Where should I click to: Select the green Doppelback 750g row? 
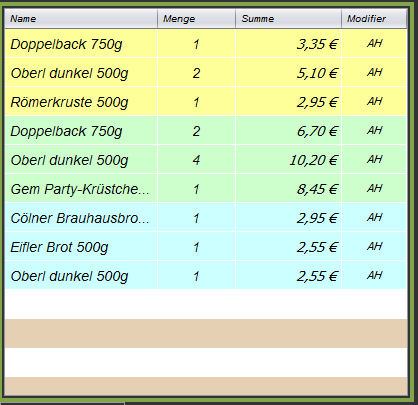coord(206,131)
